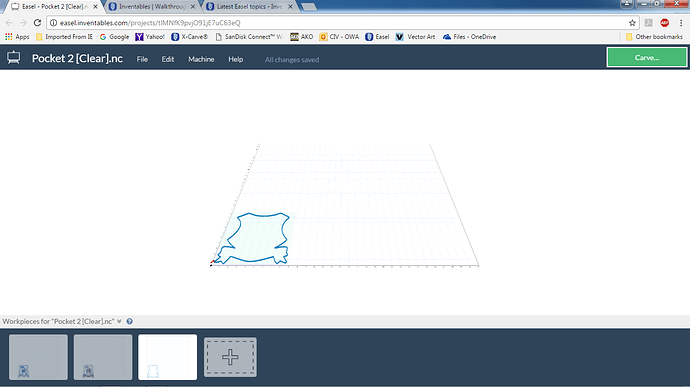This screenshot has width=690, height=387.
Task: Add a new workpiece with plus
Action: [230, 357]
